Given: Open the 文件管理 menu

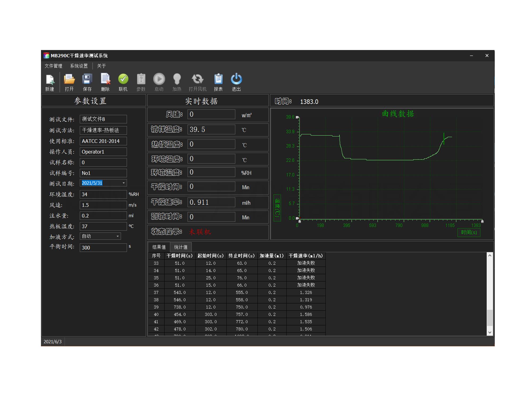Looking at the screenshot, I should pos(53,66).
